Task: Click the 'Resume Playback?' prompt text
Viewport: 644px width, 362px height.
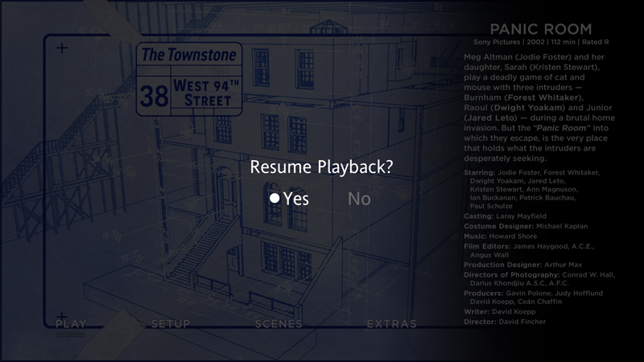Action: click(321, 167)
